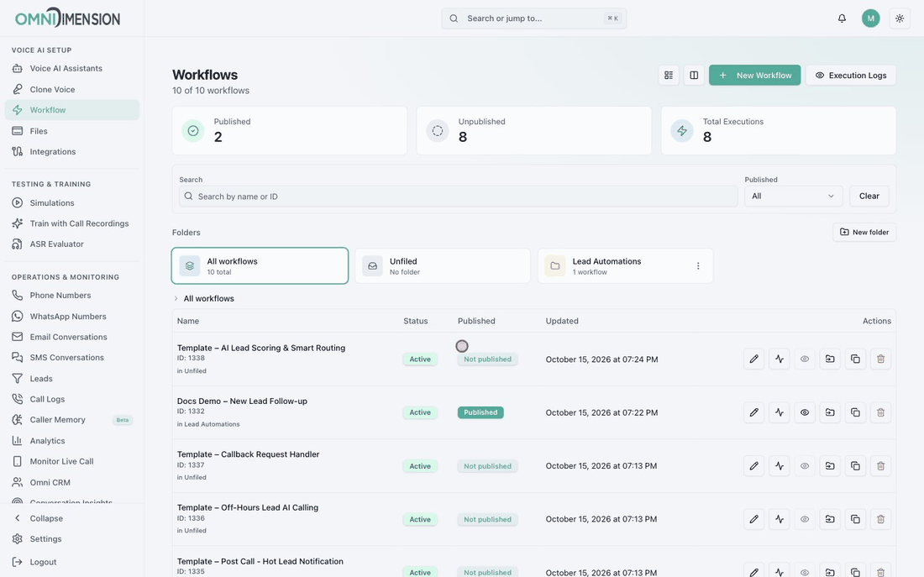The height and width of the screenshot is (577, 924).
Task: Toggle eye icon for AI Lead Scoring workflow
Action: pyautogui.click(x=805, y=359)
